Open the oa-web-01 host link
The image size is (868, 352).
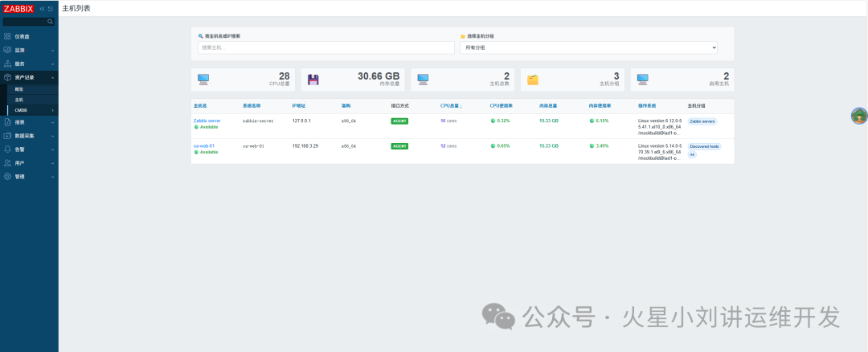(203, 146)
